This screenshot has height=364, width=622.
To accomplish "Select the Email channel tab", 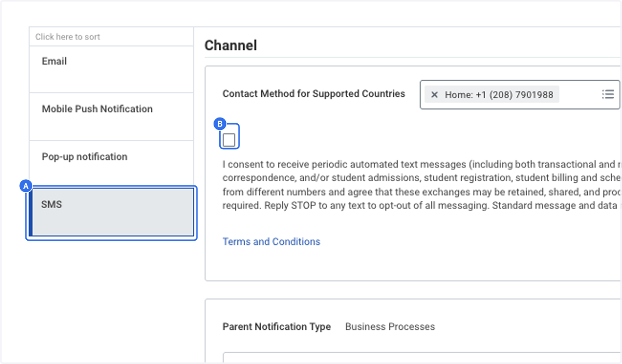I will (111, 69).
